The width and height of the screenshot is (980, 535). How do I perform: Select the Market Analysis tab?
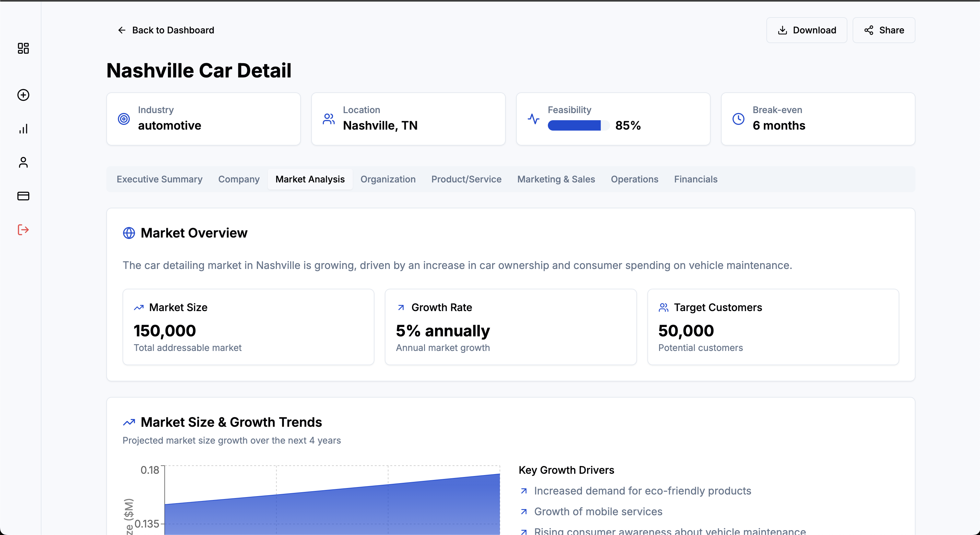[x=310, y=179]
